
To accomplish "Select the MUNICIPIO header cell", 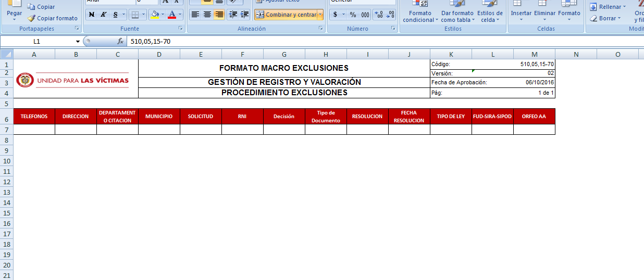I will tap(159, 117).
